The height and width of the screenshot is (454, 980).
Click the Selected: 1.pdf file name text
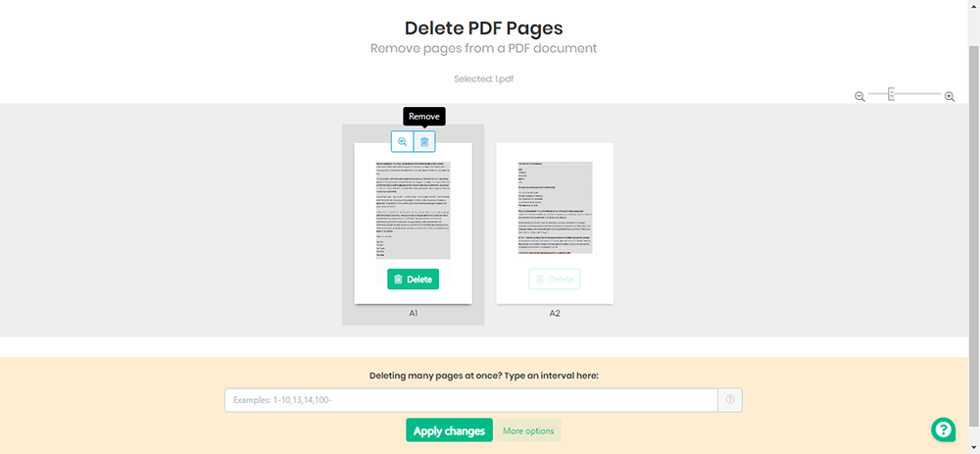[485, 78]
